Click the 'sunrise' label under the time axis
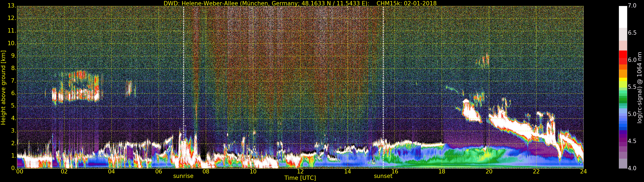This screenshot has height=182, width=644. pos(183,176)
